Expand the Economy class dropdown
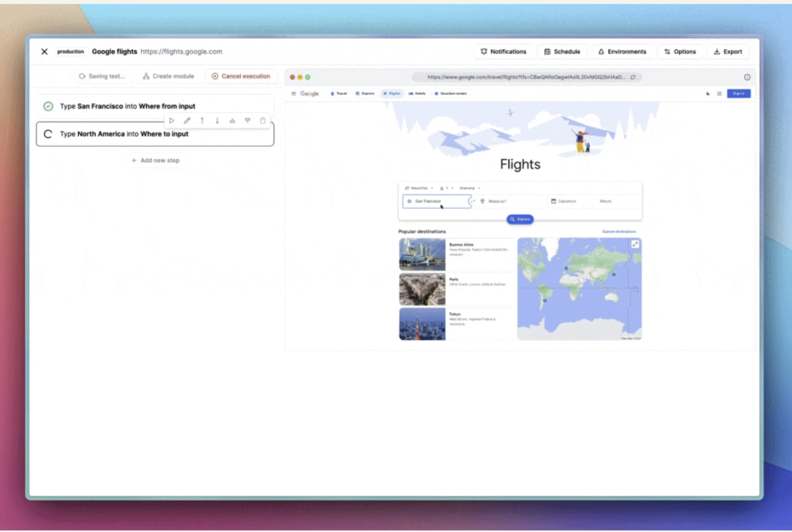 click(x=469, y=188)
